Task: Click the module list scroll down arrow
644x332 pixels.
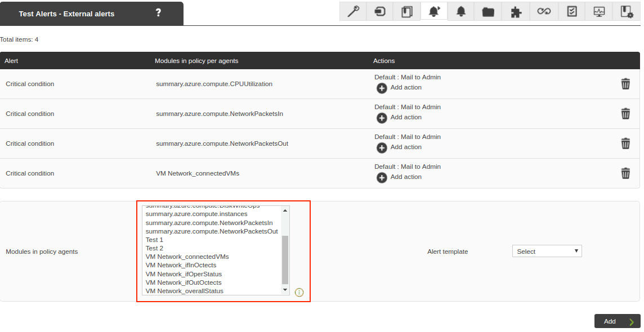Action: click(x=285, y=290)
